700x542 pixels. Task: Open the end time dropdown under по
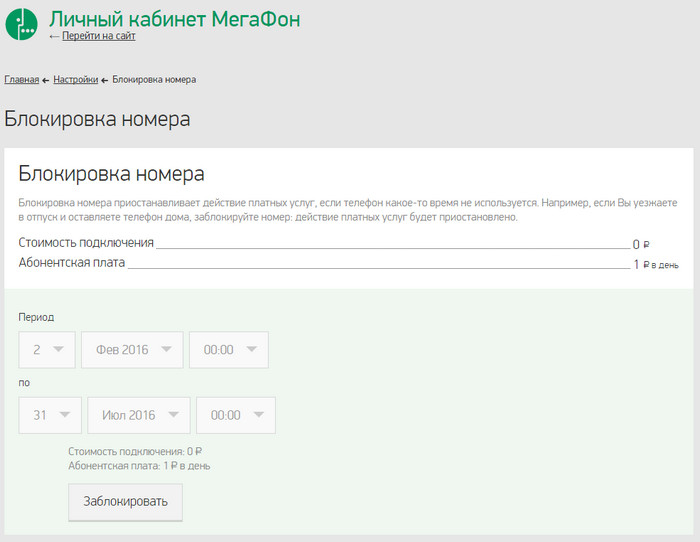[236, 415]
